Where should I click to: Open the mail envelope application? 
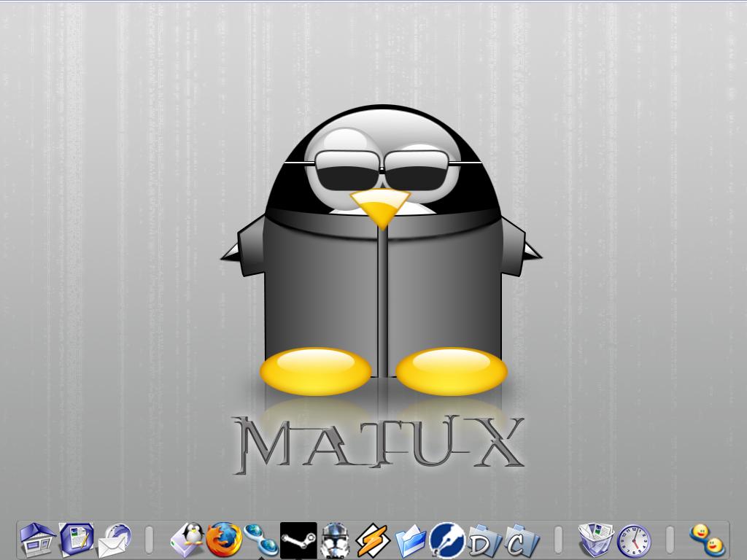click(114, 540)
